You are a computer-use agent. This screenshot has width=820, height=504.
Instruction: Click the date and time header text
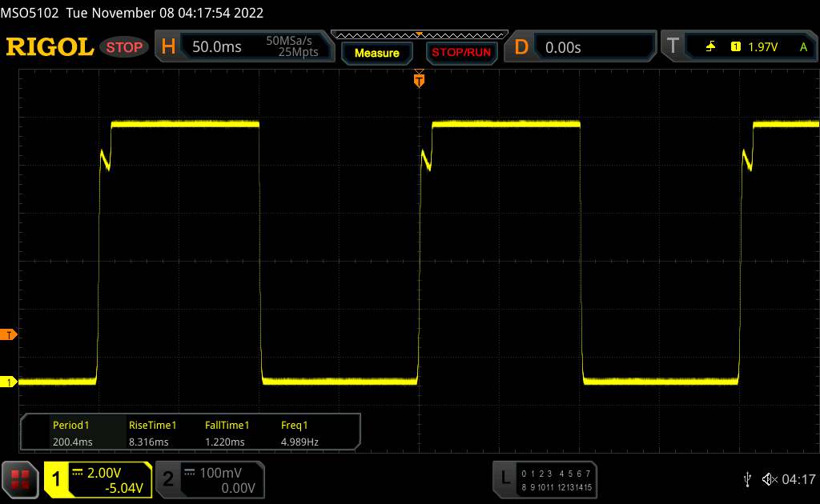(x=165, y=13)
